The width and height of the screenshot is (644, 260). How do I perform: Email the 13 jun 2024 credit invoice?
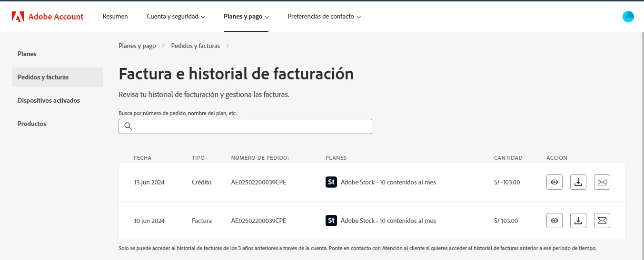(602, 182)
